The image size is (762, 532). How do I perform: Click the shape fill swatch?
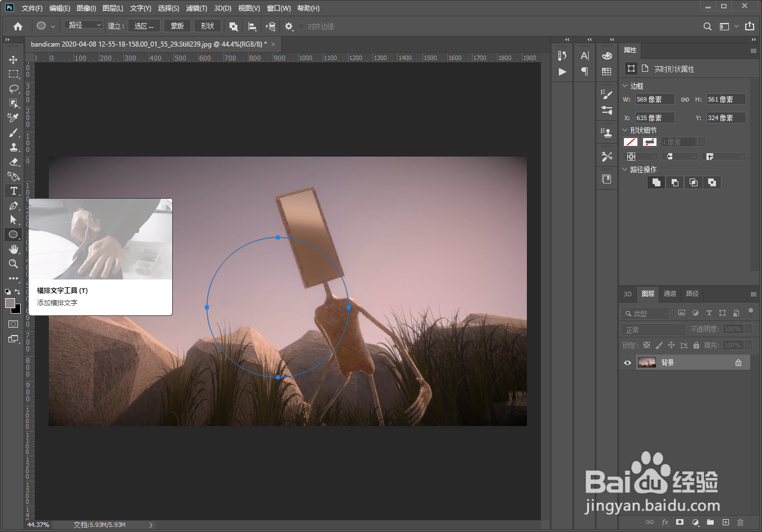631,142
